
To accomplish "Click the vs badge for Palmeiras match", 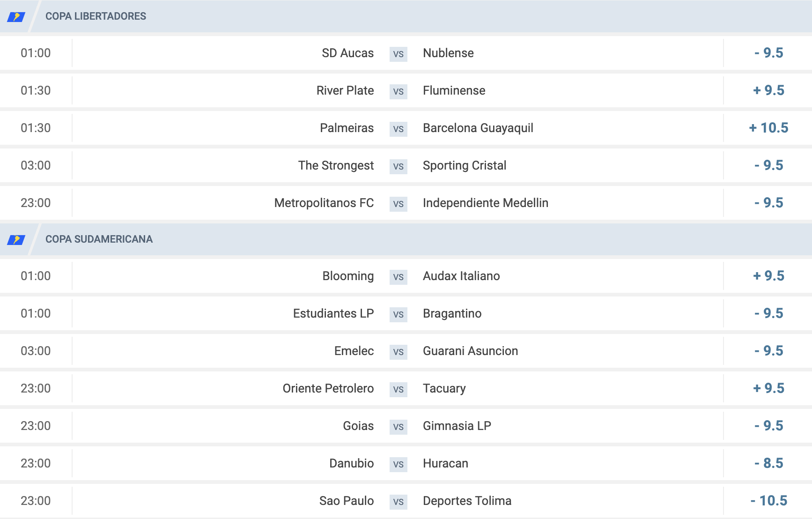I will pos(399,129).
